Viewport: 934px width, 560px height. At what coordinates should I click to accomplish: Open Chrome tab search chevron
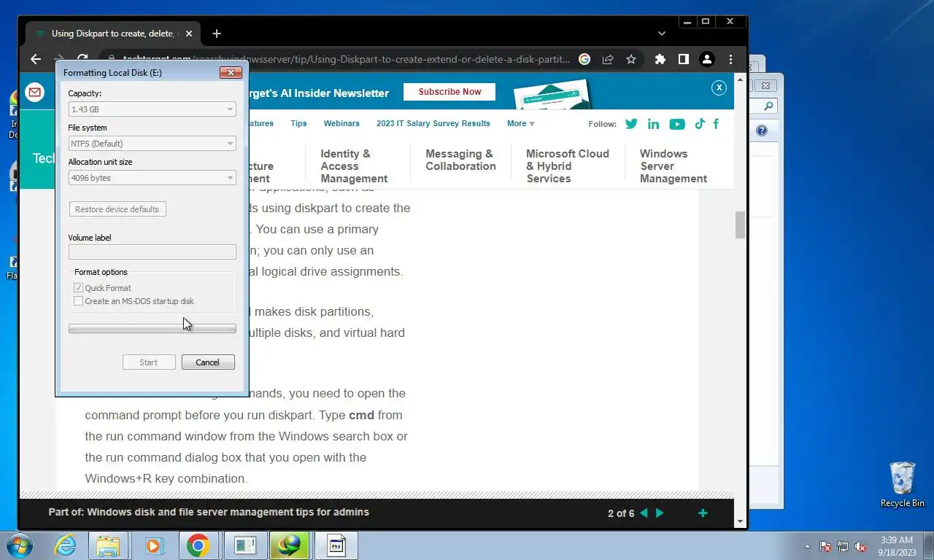pos(662,34)
